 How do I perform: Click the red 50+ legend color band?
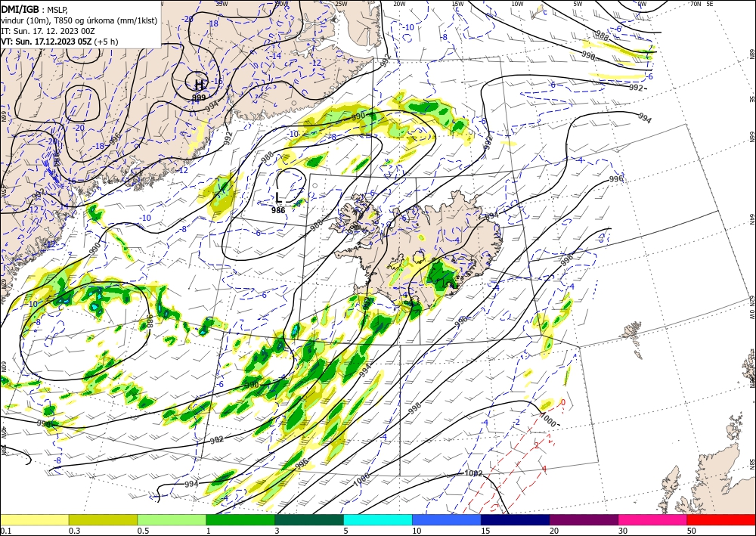(721, 519)
